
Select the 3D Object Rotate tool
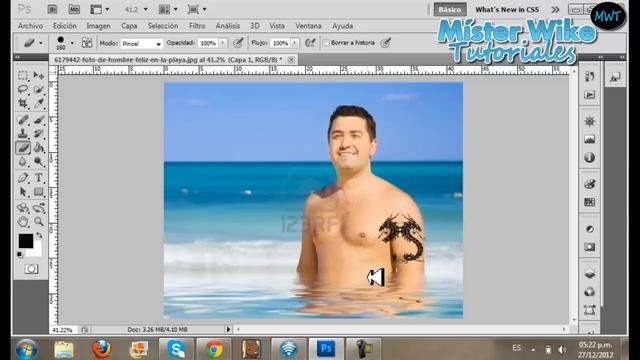coord(23,208)
